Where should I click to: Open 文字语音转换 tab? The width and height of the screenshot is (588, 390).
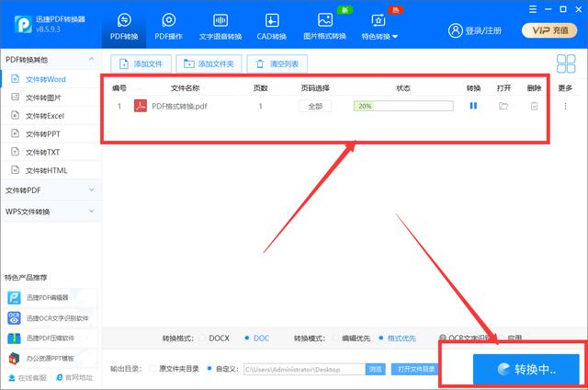click(x=220, y=27)
